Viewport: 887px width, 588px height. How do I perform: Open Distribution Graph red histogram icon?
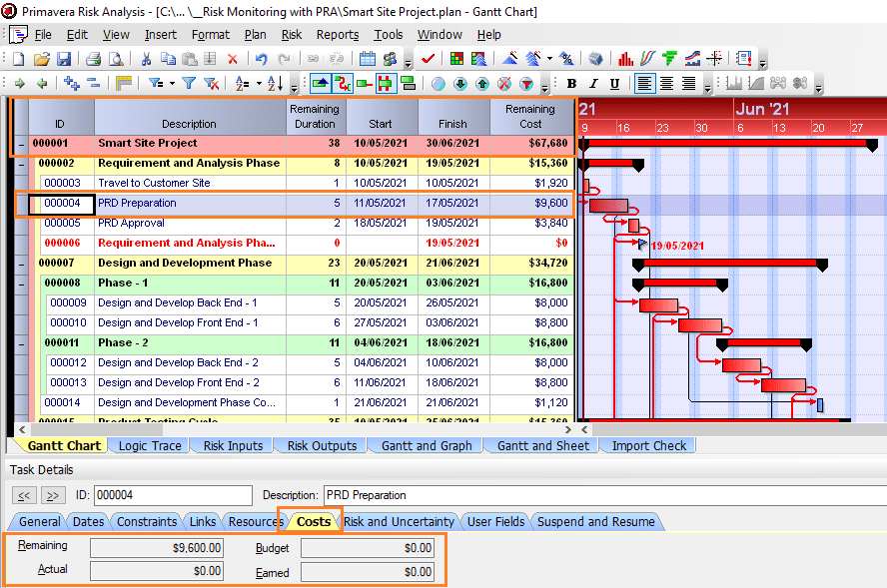click(x=625, y=59)
